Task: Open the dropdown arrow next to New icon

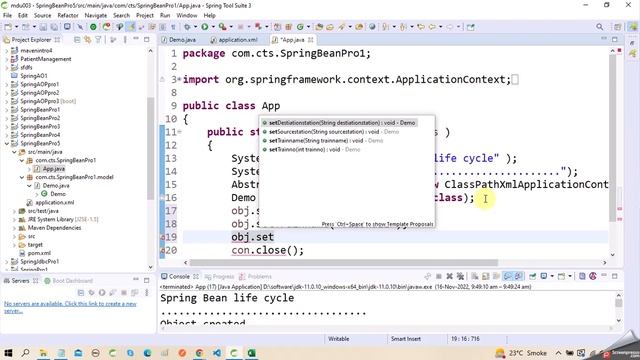Action: tap(16, 27)
